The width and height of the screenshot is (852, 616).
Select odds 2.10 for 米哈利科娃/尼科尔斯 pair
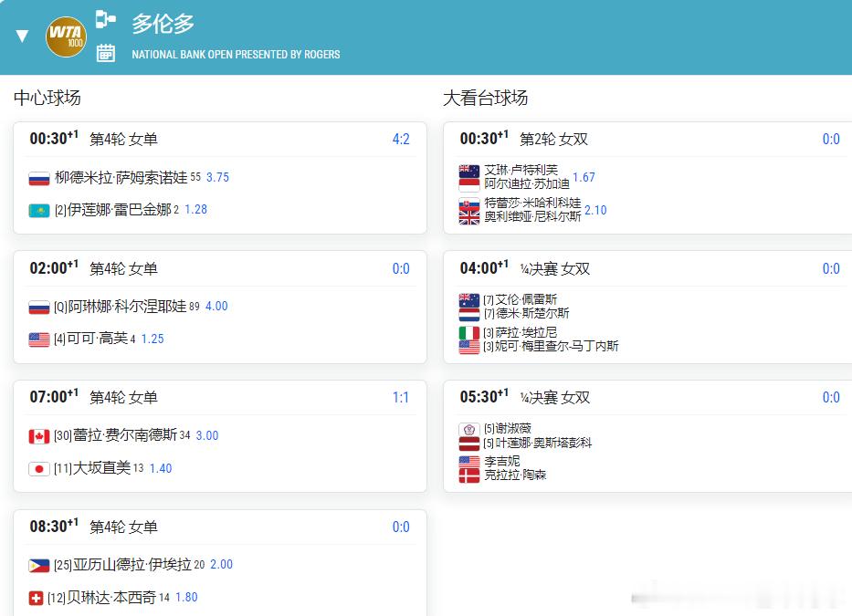point(595,210)
